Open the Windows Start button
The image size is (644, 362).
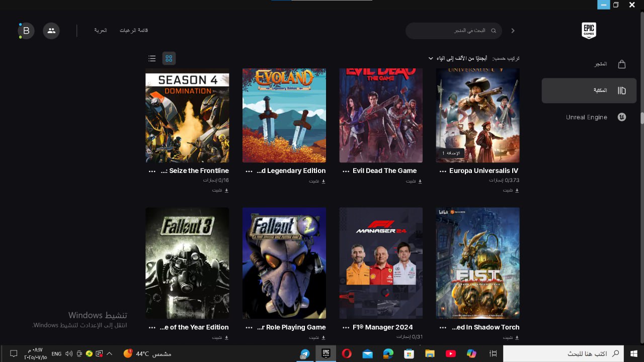click(634, 353)
